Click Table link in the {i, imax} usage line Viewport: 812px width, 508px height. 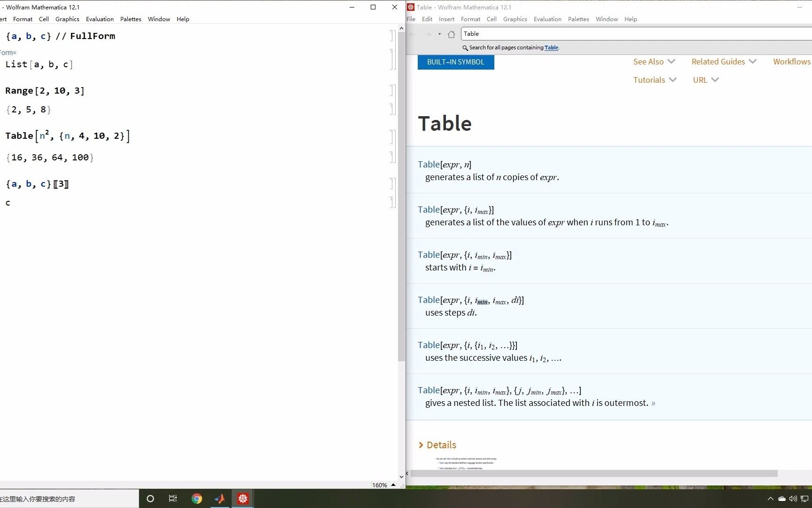(x=429, y=209)
